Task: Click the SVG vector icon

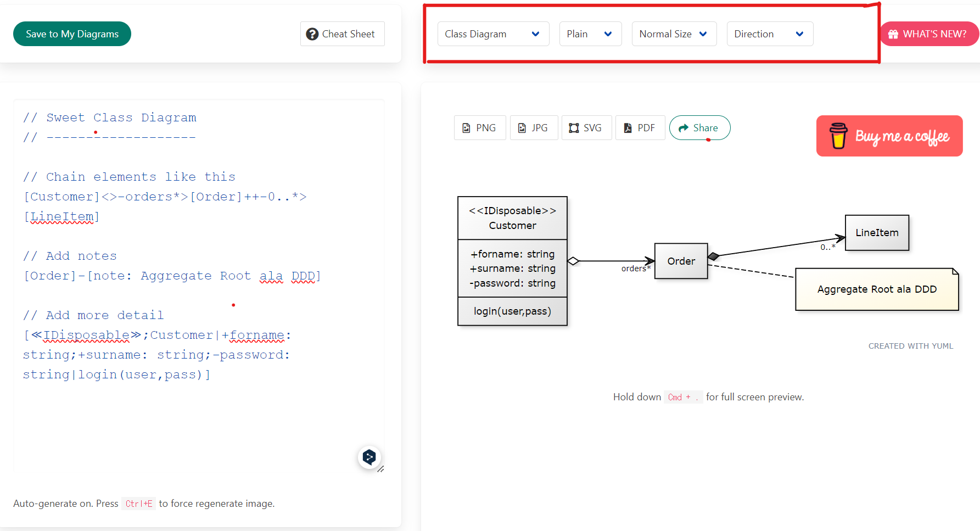Action: (x=574, y=128)
